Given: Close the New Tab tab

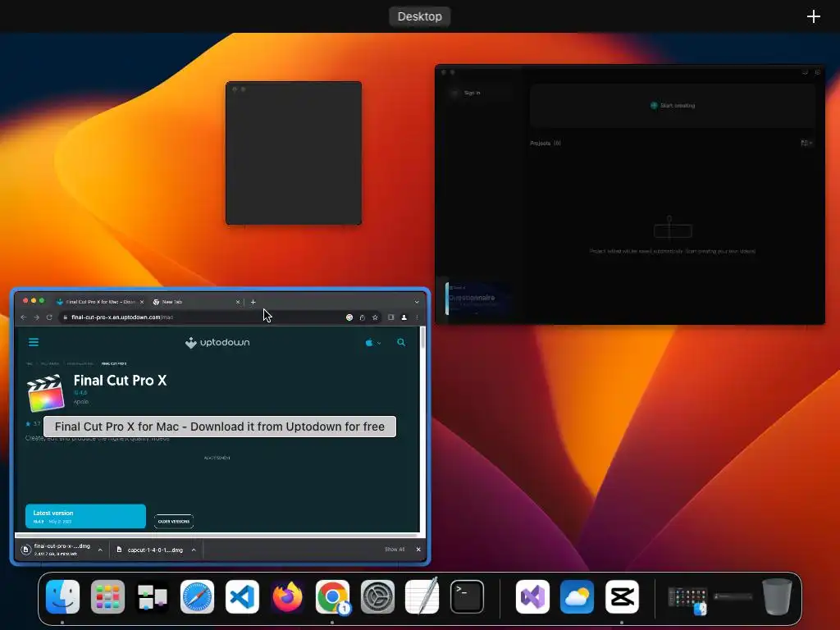Looking at the screenshot, I should [238, 302].
